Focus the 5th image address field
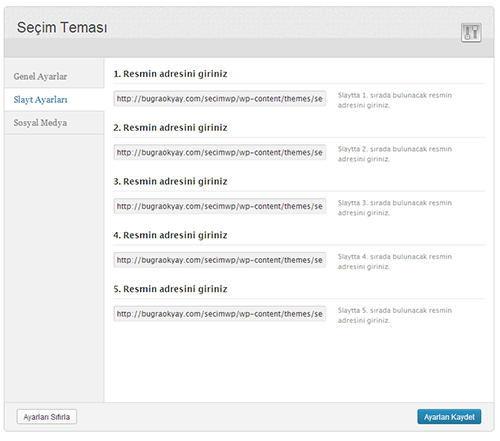The image size is (500, 441). 220,314
